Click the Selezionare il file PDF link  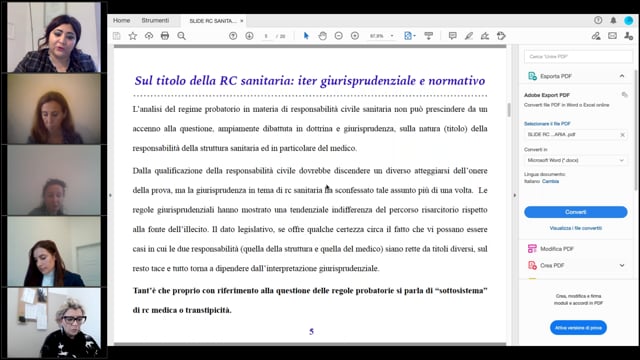click(x=547, y=123)
